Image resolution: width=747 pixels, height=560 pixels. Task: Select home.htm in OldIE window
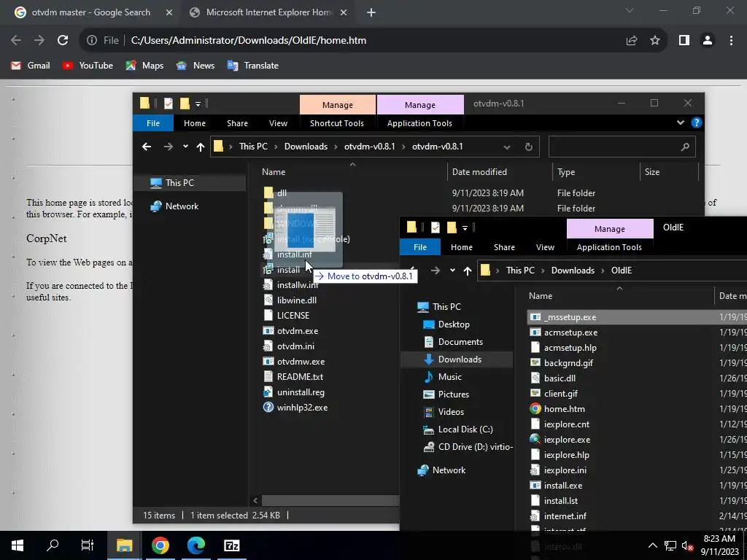(564, 409)
